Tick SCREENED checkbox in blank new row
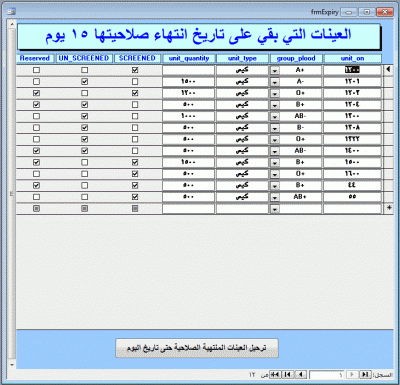This screenshot has width=400, height=385. pos(135,208)
